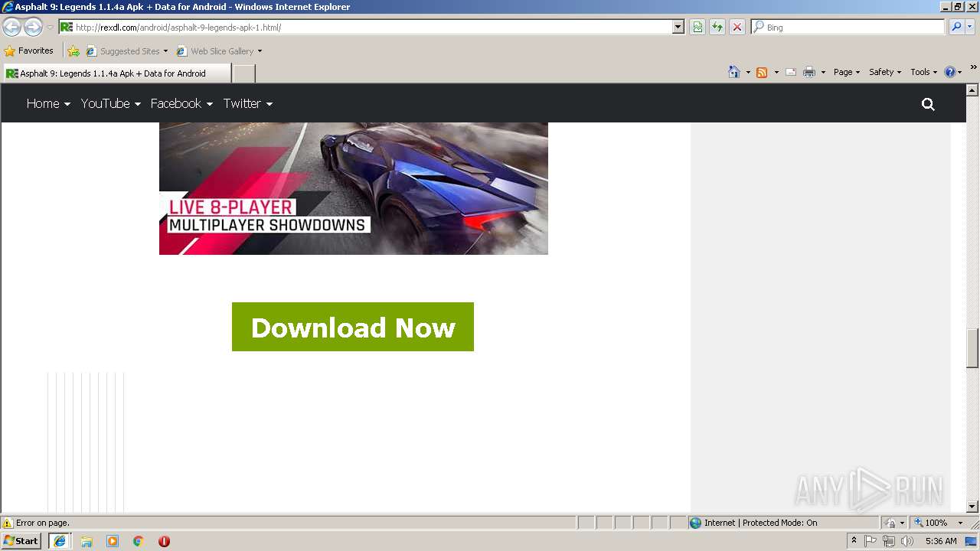Open the status bar security settings icon
The height and width of the screenshot is (551, 980).
point(894,523)
